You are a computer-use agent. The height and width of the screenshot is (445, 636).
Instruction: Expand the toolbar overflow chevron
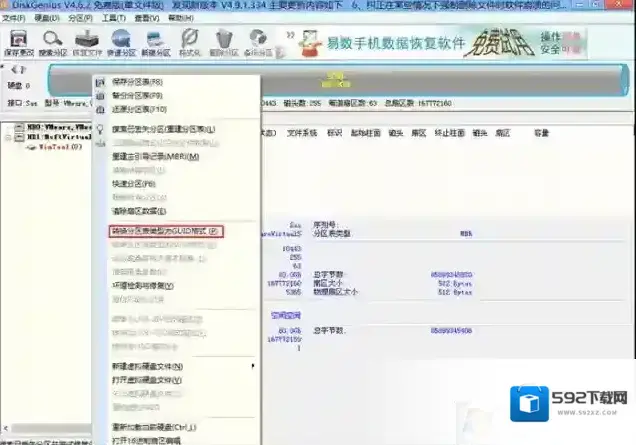(x=286, y=36)
